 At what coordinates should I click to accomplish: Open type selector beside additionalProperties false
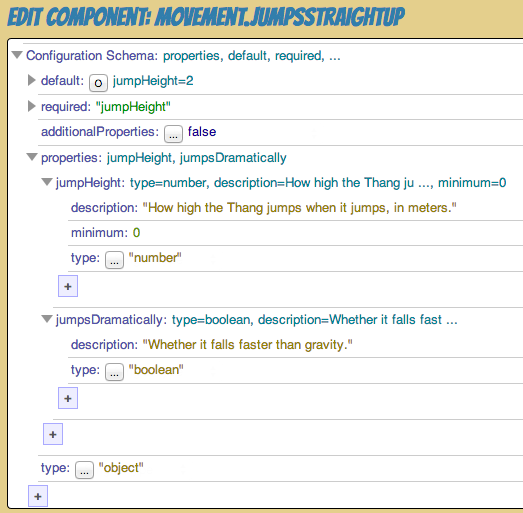pyautogui.click(x=173, y=134)
